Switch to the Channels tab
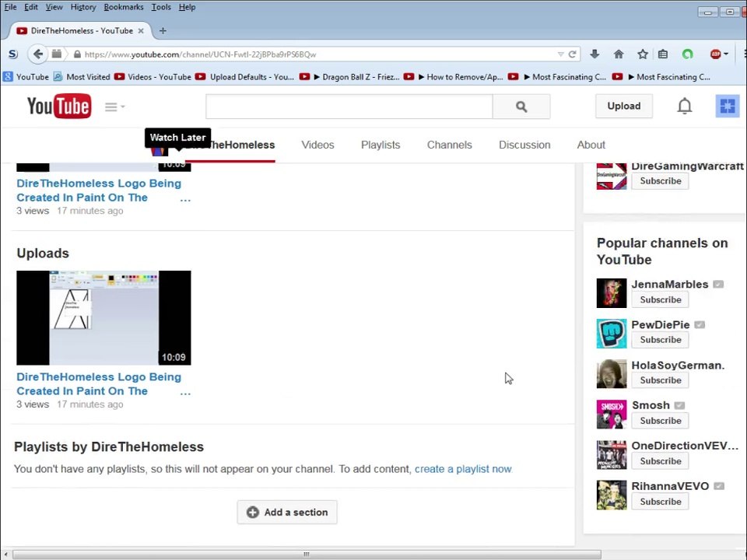Image resolution: width=747 pixels, height=560 pixels. (449, 145)
